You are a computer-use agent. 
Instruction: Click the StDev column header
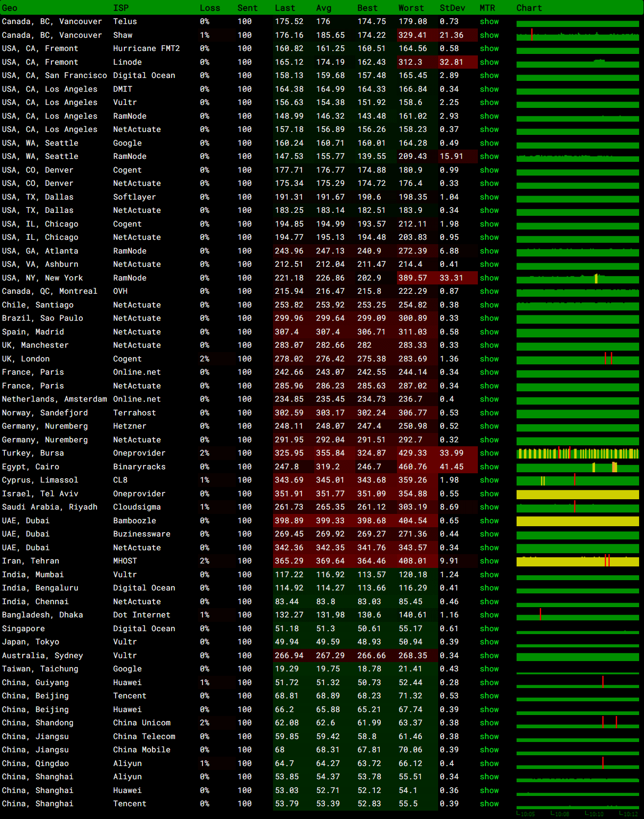[452, 8]
